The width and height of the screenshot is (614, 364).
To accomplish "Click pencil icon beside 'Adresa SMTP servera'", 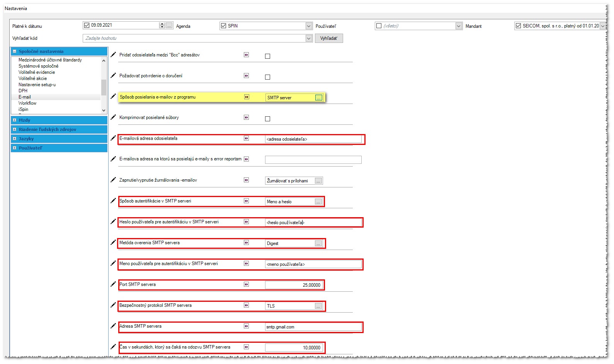I will pyautogui.click(x=113, y=326).
